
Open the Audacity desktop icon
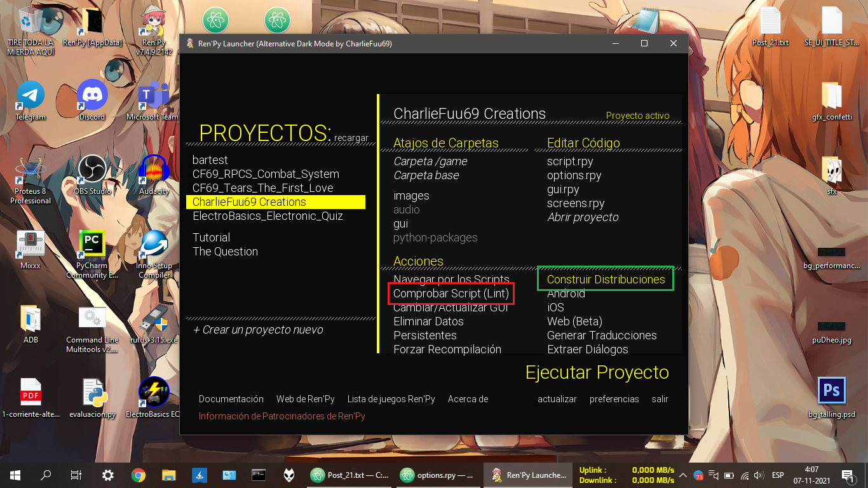(154, 170)
